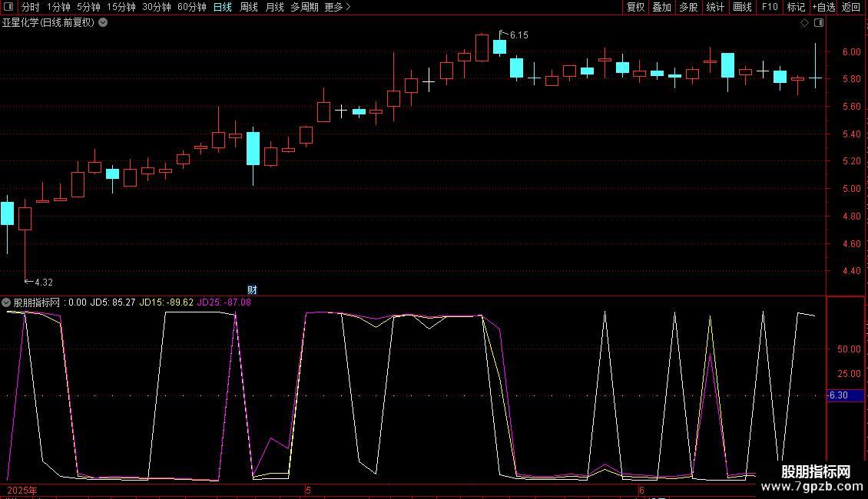This screenshot has width=868, height=499.
Task: Expand dropdown beside 亚星化学 title
Action: coord(103,23)
